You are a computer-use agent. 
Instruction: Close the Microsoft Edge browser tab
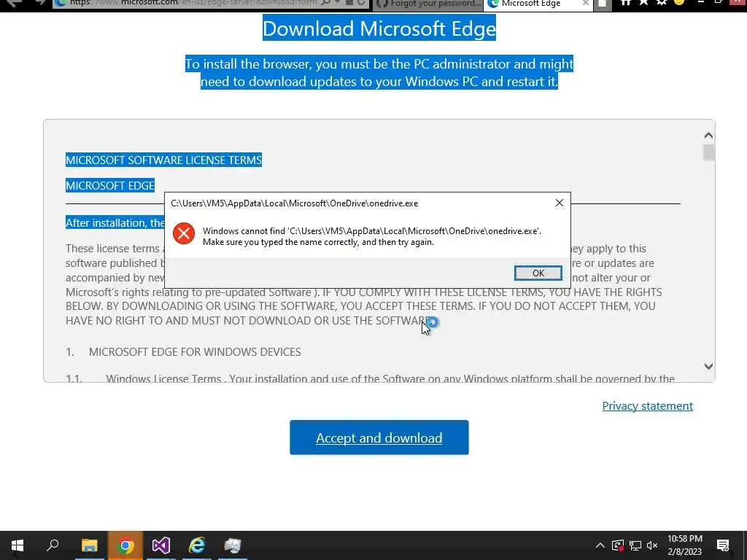[x=586, y=4]
